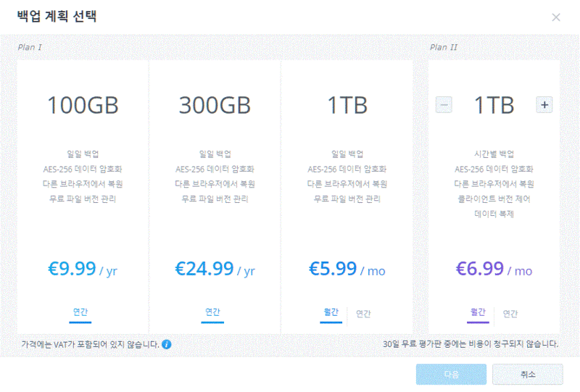Select 연간 billing for Plan II
580x392 pixels.
[510, 314]
